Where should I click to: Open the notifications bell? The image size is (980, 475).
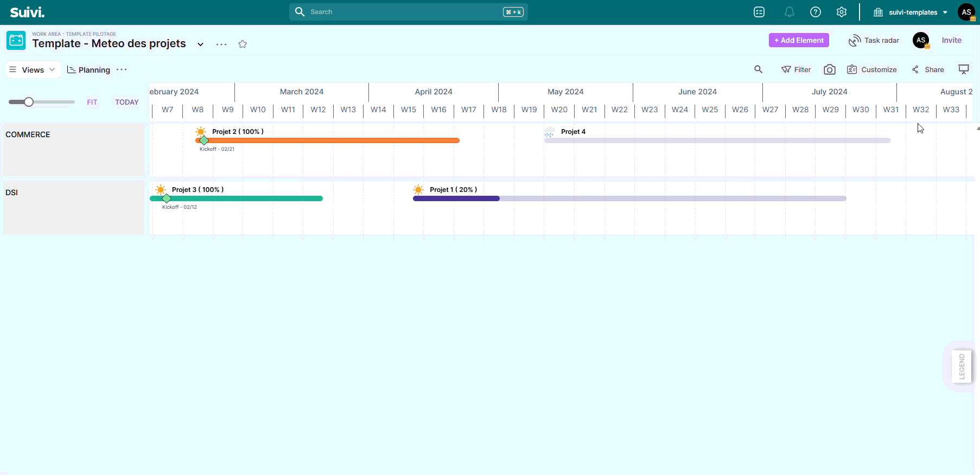tap(789, 12)
